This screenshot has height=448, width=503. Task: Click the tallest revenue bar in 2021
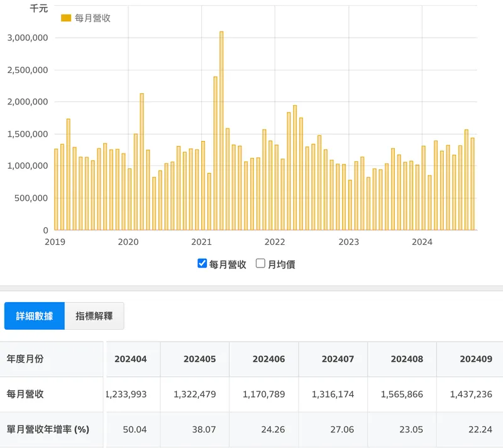click(x=221, y=131)
